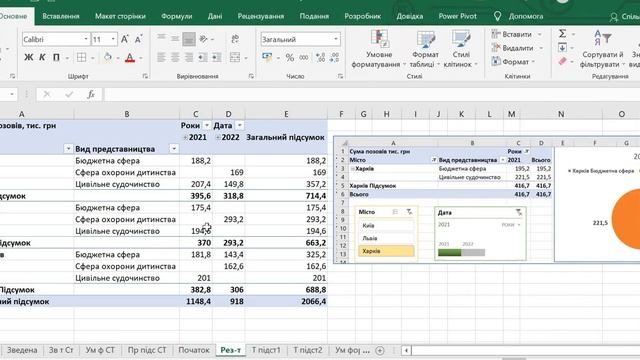Click the Clear eraser icon
640x360 pixels.
click(x=562, y=61)
